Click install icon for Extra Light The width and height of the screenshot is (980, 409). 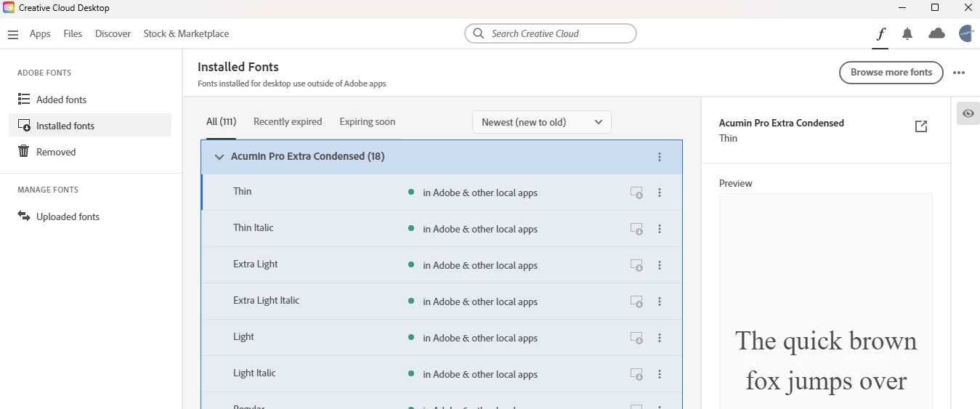(636, 265)
